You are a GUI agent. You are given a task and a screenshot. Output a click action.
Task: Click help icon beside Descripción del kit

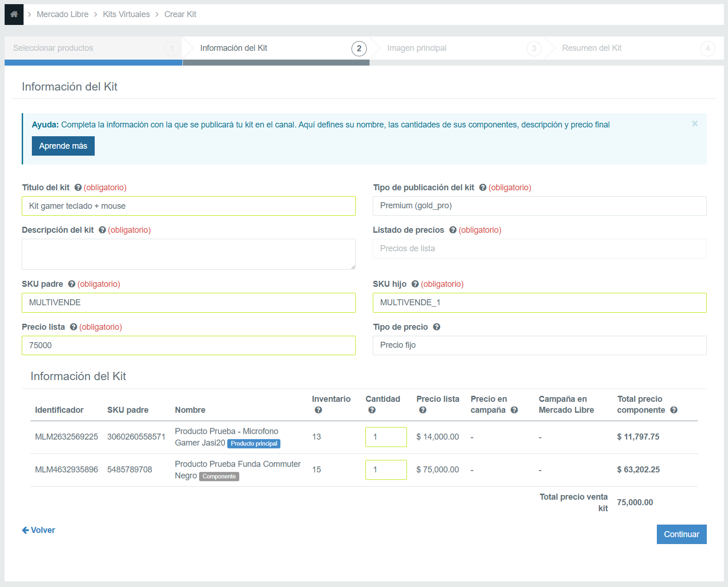pos(103,230)
